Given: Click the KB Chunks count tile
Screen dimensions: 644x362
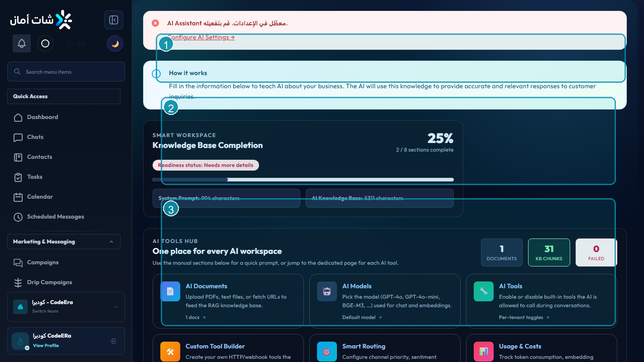Looking at the screenshot, I should (549, 252).
